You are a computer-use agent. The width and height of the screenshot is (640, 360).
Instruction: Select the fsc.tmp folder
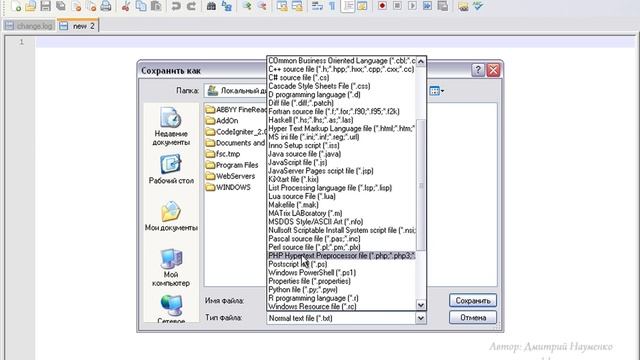tap(223, 154)
